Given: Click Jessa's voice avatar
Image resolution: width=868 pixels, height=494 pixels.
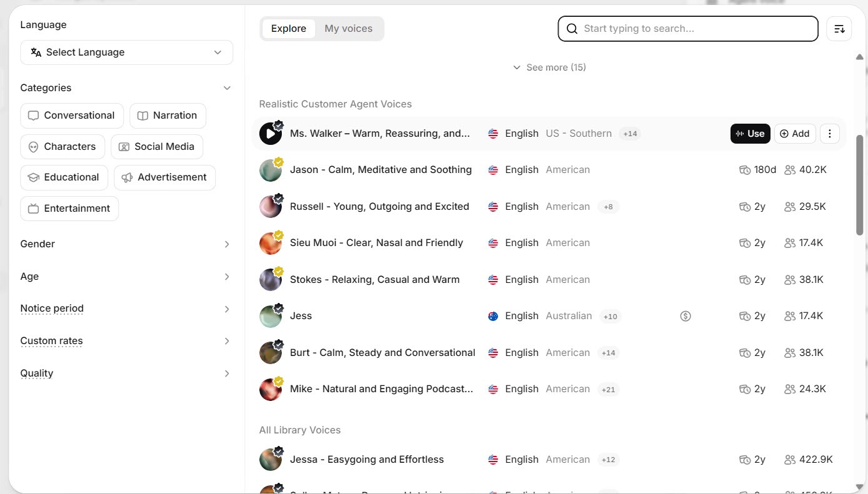Looking at the screenshot, I should (270, 460).
